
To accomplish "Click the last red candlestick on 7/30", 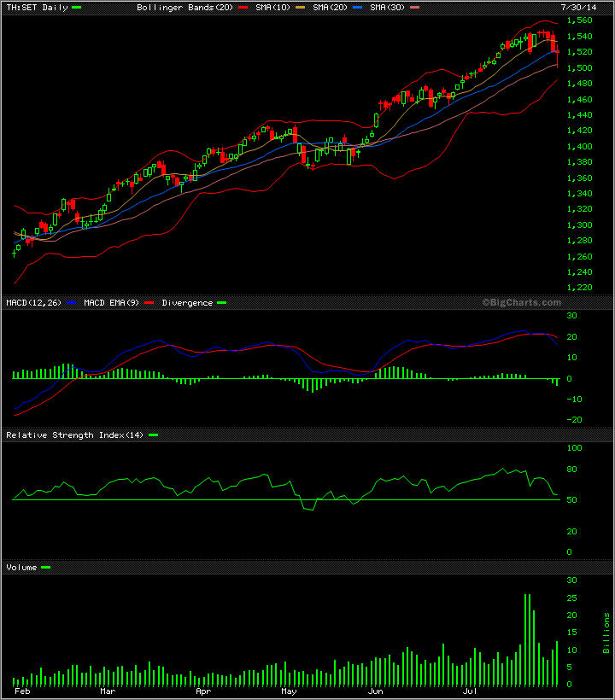I will [x=558, y=53].
